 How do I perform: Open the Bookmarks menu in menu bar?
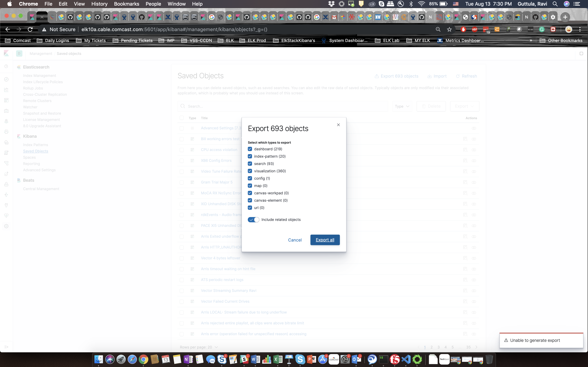tap(126, 4)
